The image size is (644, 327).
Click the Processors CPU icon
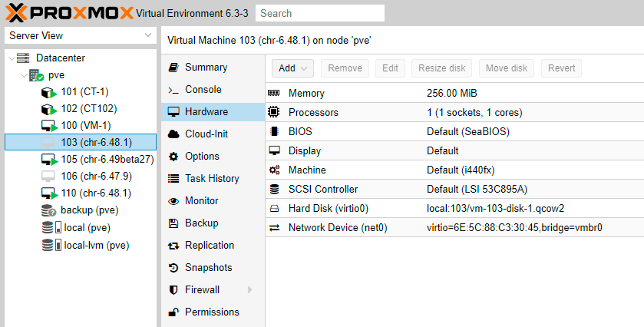pyautogui.click(x=274, y=112)
